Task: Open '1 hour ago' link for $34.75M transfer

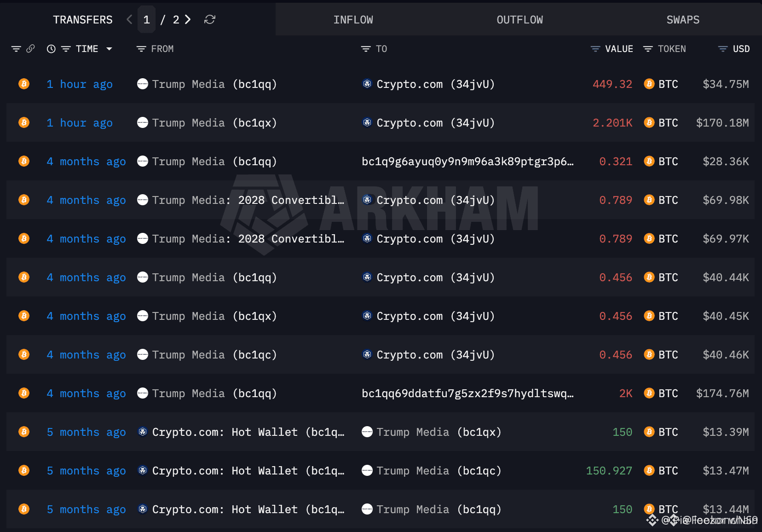Action: 80,84
